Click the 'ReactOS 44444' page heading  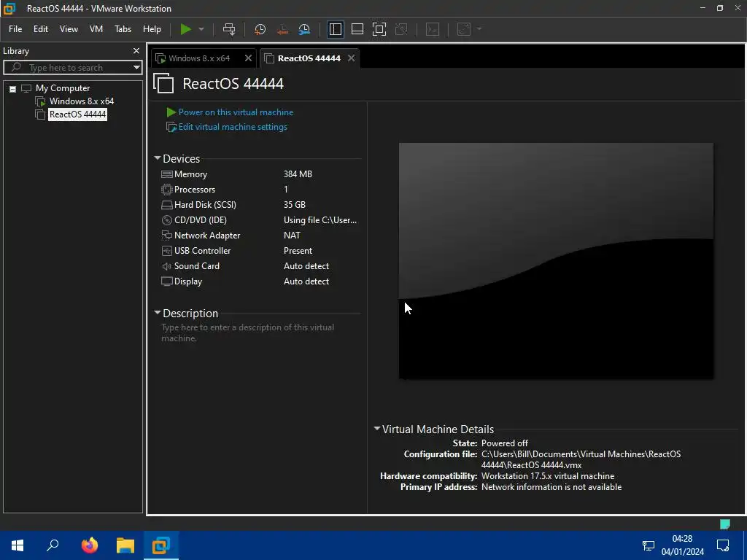(x=233, y=84)
